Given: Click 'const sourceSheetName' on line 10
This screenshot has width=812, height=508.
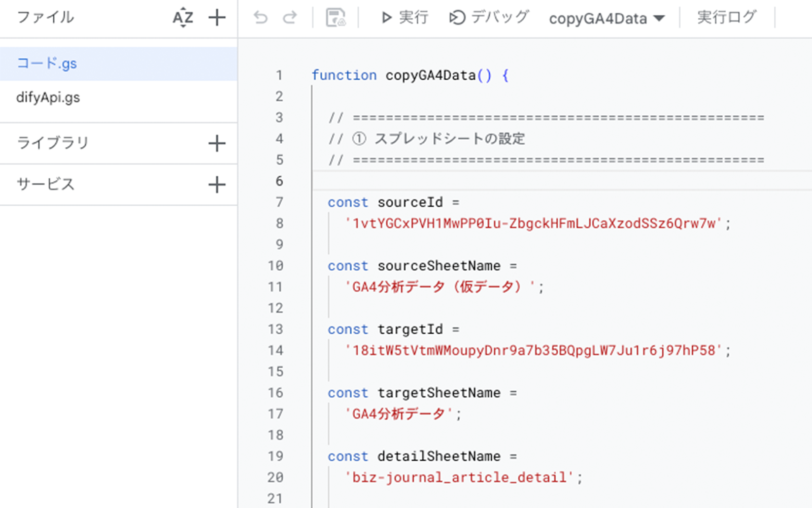Looking at the screenshot, I should (414, 266).
